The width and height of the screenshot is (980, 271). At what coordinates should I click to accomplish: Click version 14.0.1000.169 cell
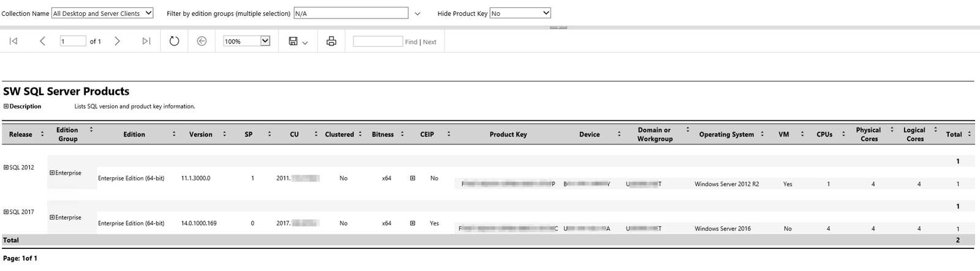[x=199, y=223]
